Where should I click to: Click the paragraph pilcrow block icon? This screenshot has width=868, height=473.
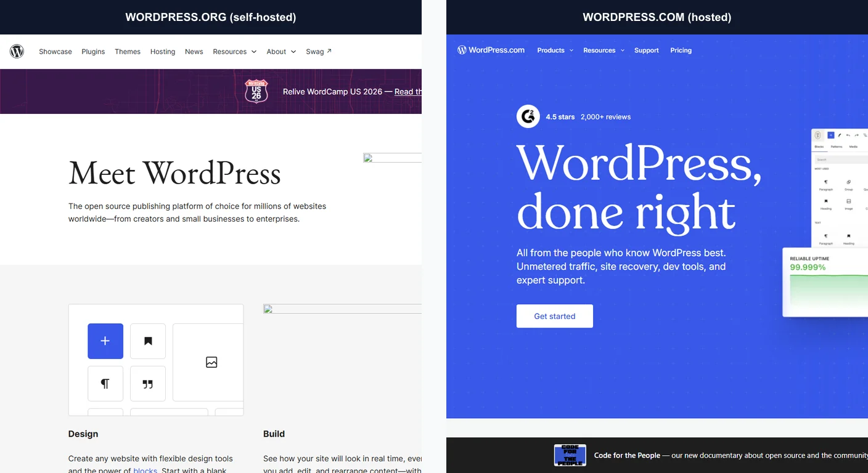tap(105, 384)
